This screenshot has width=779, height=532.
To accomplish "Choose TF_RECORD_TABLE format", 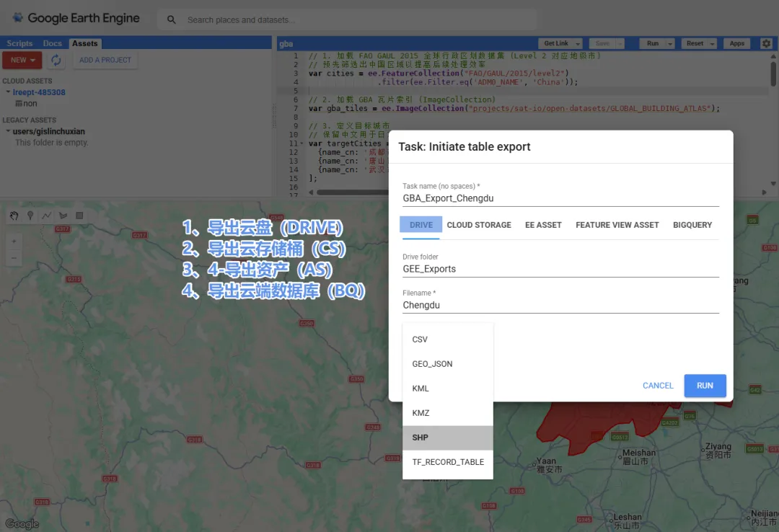I will point(448,462).
